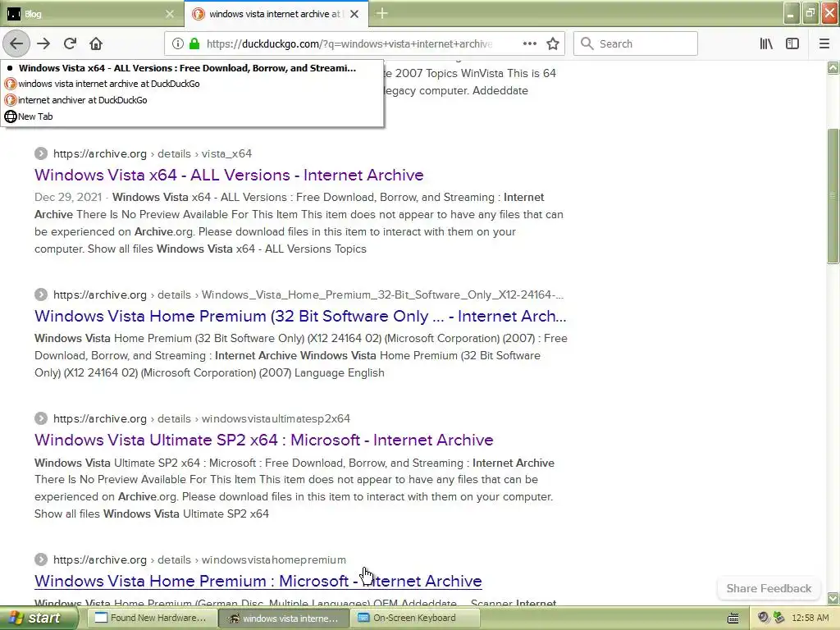The width and height of the screenshot is (840, 630).
Task: Open a new tab with the plus button
Action: (382, 14)
